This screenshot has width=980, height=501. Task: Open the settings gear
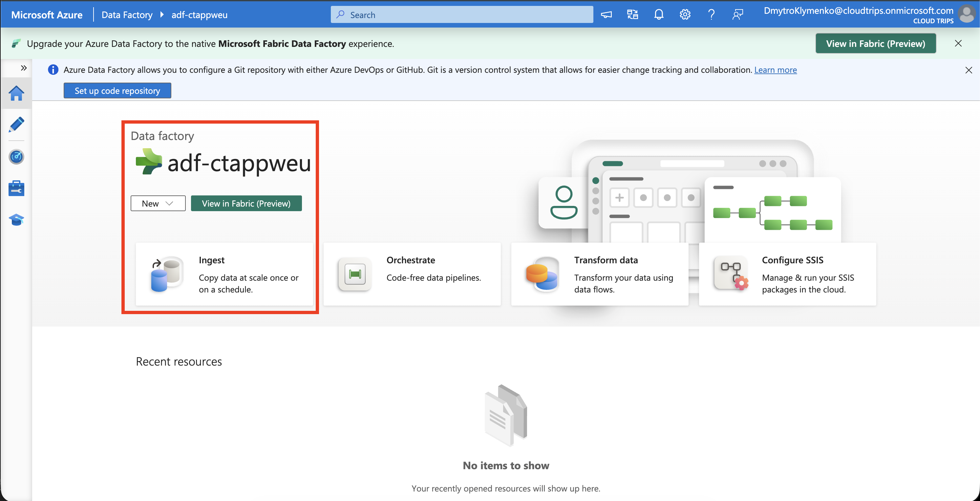pos(685,15)
